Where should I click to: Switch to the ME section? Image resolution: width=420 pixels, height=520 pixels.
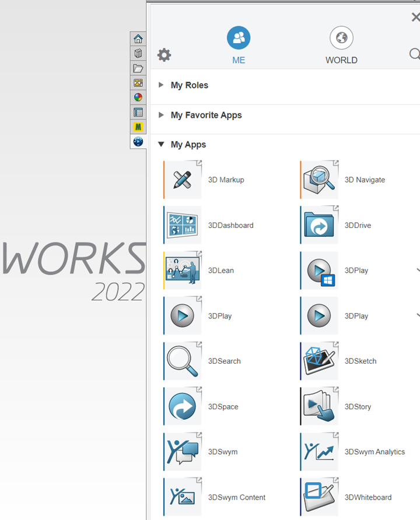(x=239, y=45)
